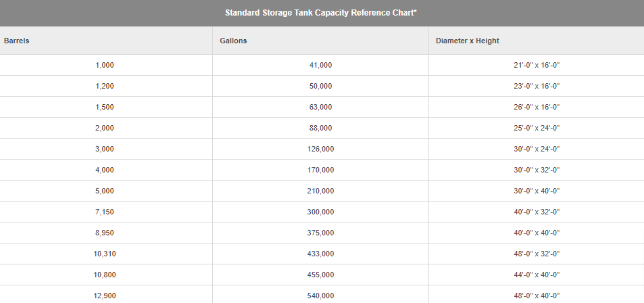
Task: Select the 25'-0" x 24'-0" dimension cell
Action: [x=537, y=128]
